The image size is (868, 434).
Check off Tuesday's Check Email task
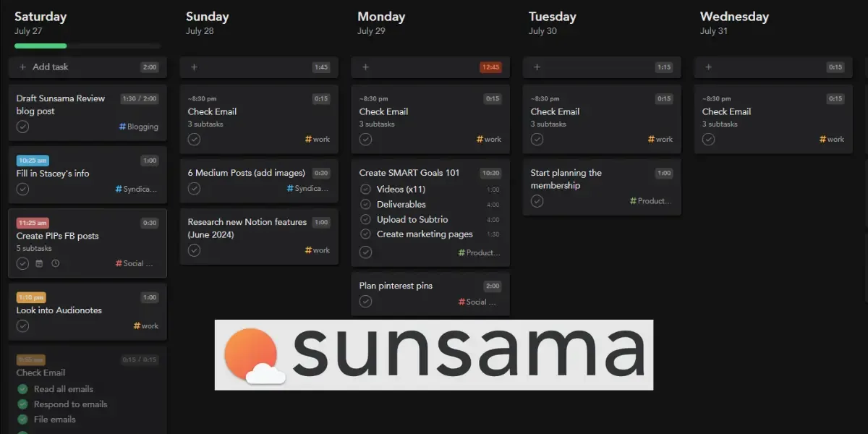[x=537, y=140]
